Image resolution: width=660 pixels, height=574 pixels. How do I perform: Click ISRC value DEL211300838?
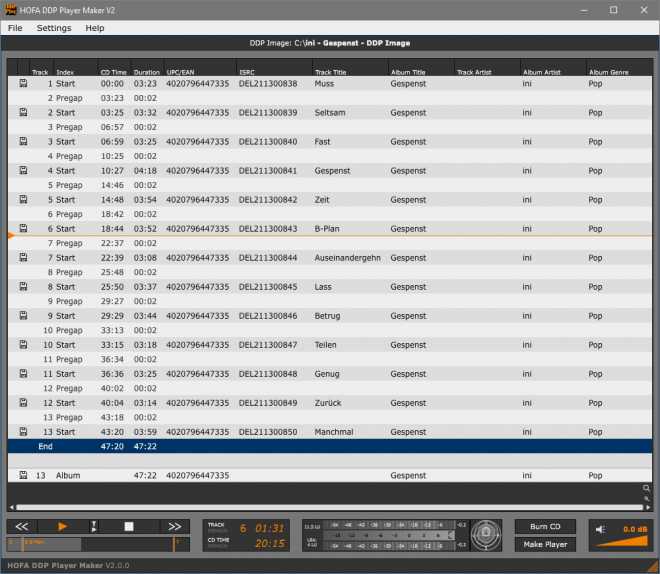tap(268, 83)
